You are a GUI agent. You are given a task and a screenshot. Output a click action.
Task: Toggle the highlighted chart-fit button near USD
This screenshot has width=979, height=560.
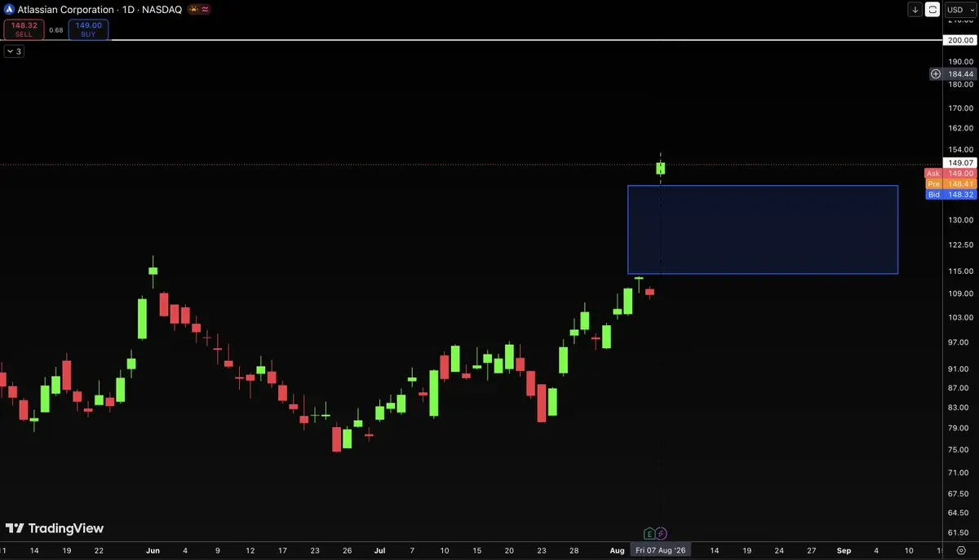(932, 10)
